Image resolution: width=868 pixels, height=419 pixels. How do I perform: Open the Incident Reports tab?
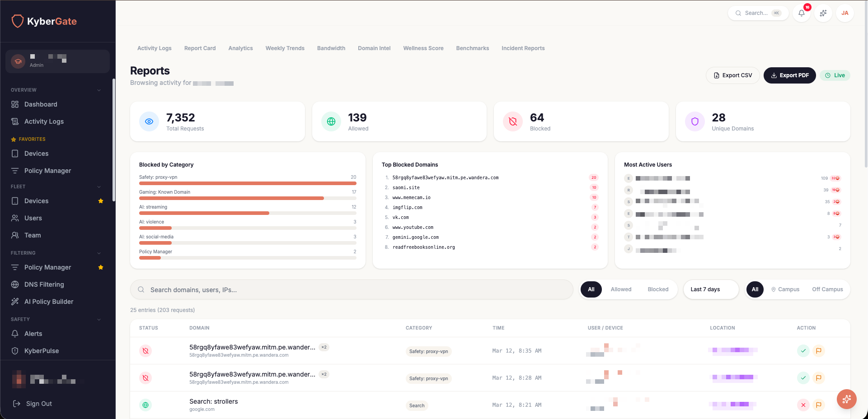click(523, 48)
